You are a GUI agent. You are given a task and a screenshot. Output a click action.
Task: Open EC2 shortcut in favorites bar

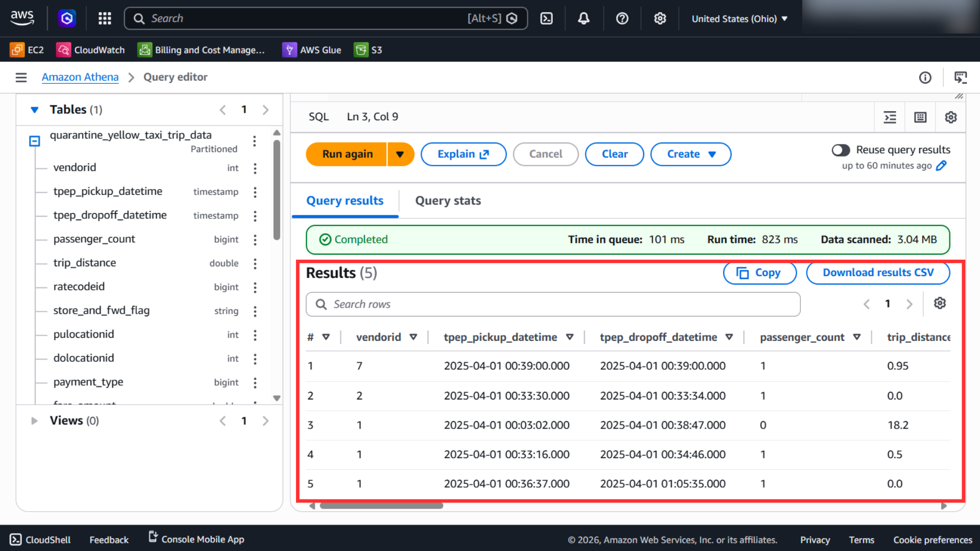(x=27, y=49)
